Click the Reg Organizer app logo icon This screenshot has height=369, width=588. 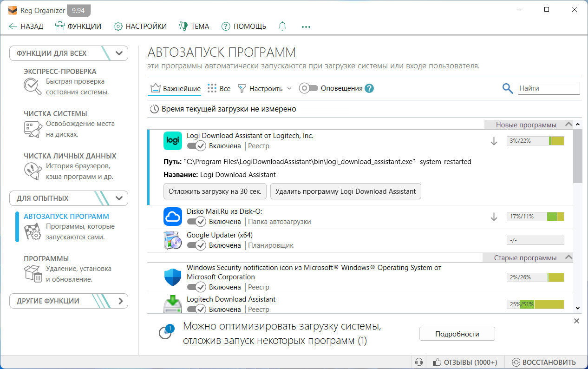[x=13, y=10]
